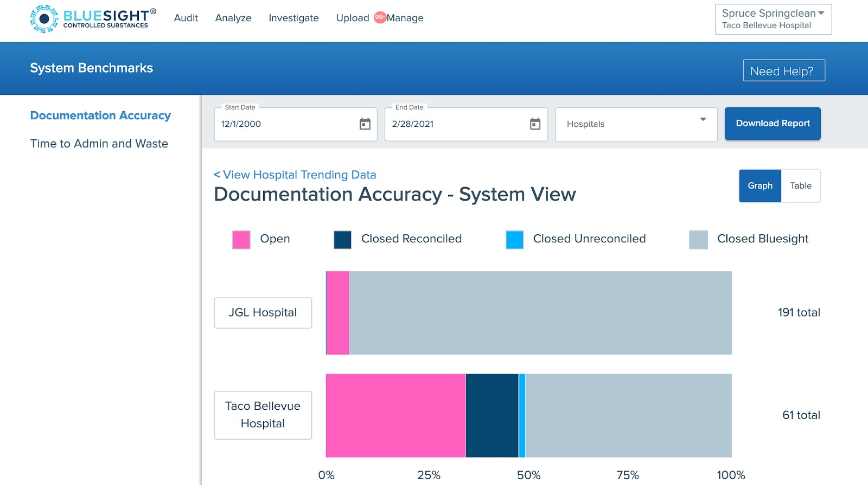Click the '61 total' label
Image resolution: width=868 pixels, height=489 pixels.
click(x=801, y=415)
